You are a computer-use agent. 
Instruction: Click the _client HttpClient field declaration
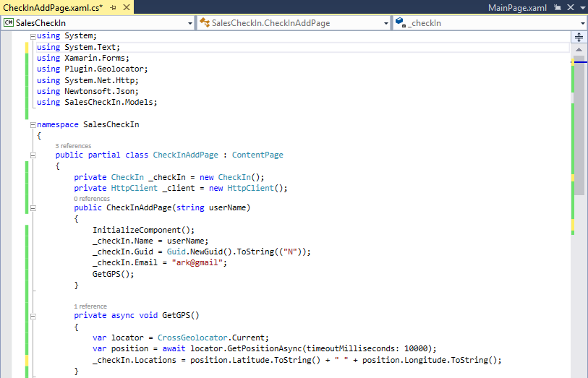180,188
